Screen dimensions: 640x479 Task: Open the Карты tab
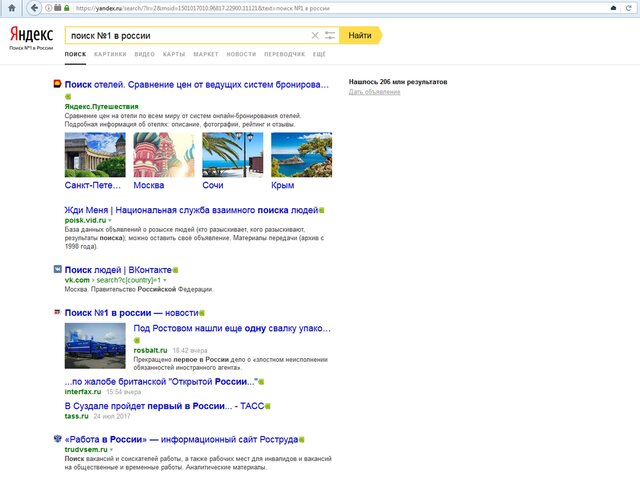point(174,54)
